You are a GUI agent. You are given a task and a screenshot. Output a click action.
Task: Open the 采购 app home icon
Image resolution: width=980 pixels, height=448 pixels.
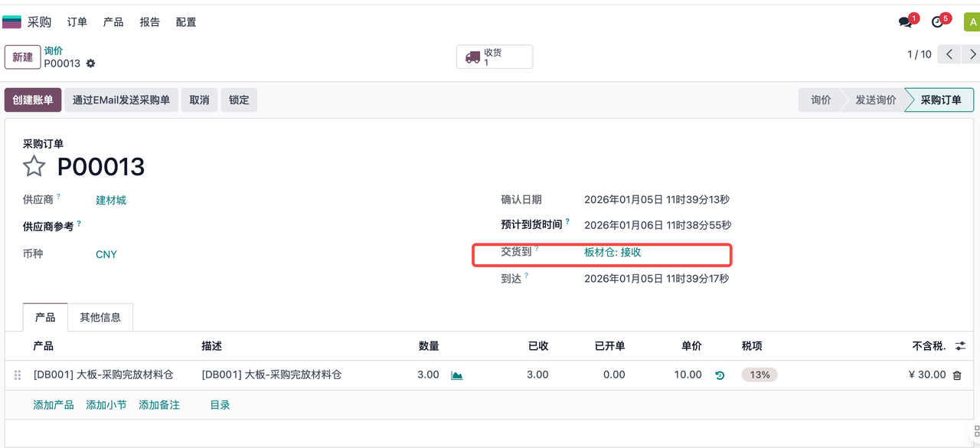(11, 22)
